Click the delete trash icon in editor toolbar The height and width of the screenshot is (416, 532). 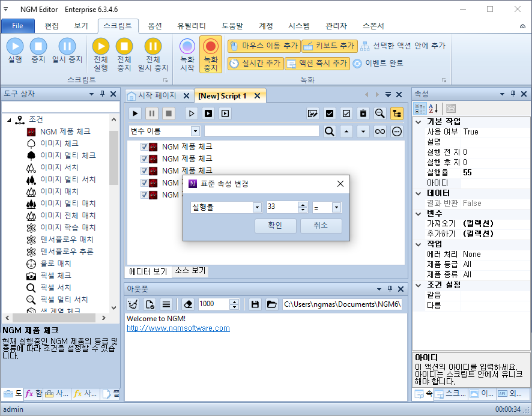[363, 113]
